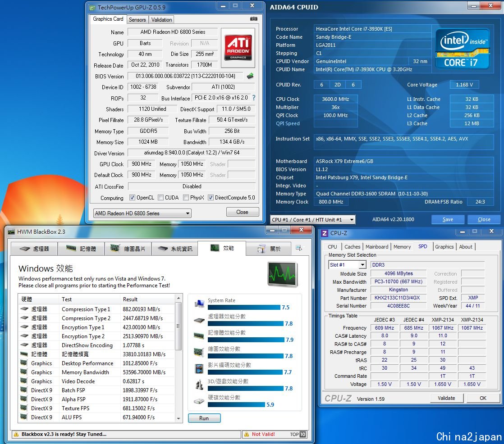Image resolution: width=504 pixels, height=444 pixels.
Task: Click the ATI Radeon logo in GPU-Z
Action: (x=238, y=48)
